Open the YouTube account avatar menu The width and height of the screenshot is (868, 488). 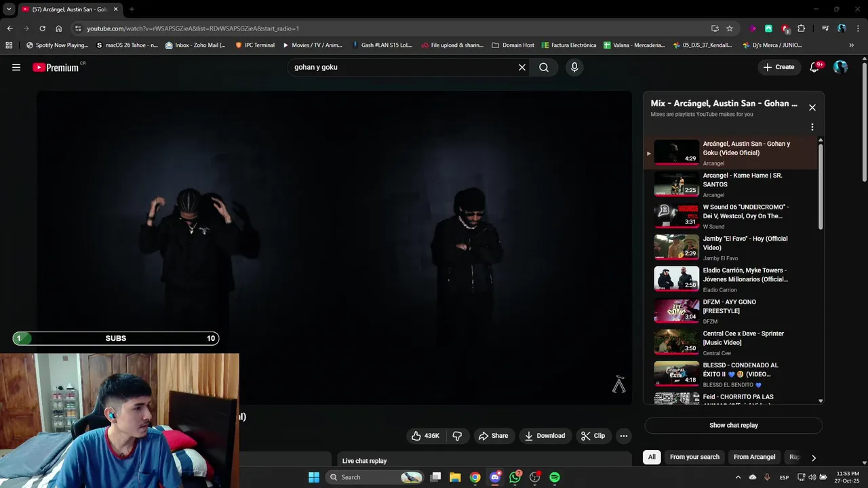tap(840, 67)
